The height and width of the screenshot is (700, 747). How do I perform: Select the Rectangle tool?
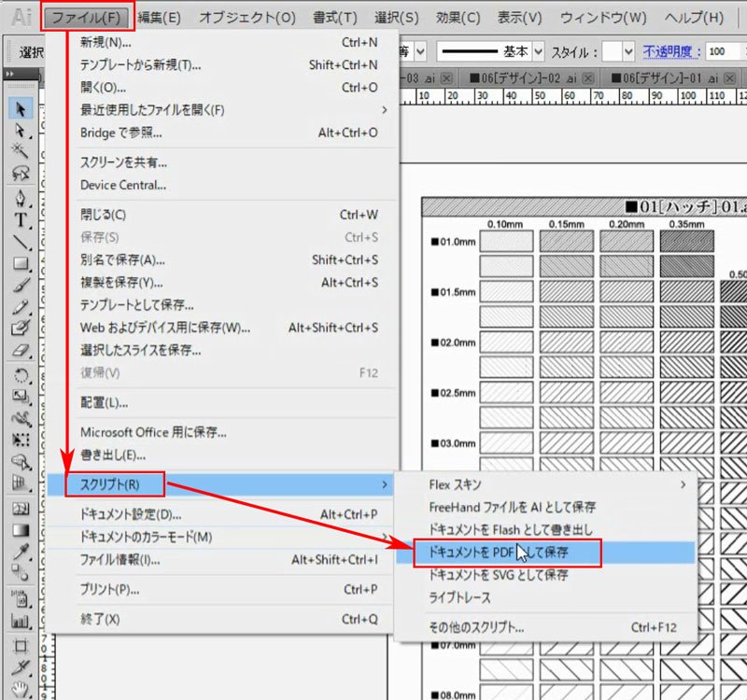21,263
